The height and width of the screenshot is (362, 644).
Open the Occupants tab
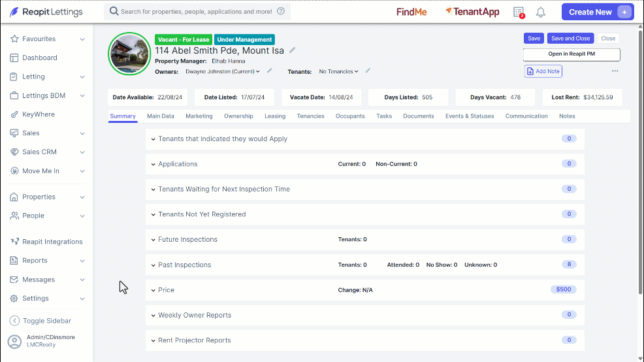350,116
